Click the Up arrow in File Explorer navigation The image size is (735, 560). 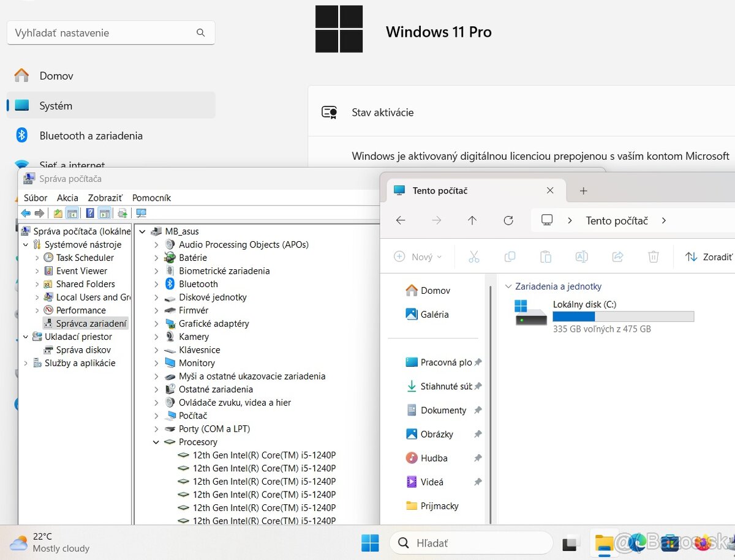[x=472, y=221]
